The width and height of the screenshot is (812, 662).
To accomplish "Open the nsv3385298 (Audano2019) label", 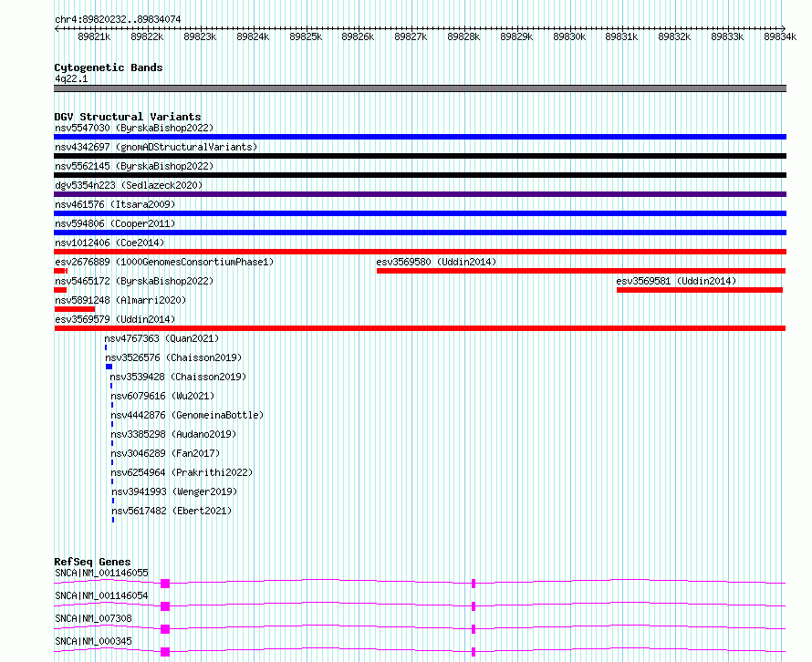I will 173,434.
